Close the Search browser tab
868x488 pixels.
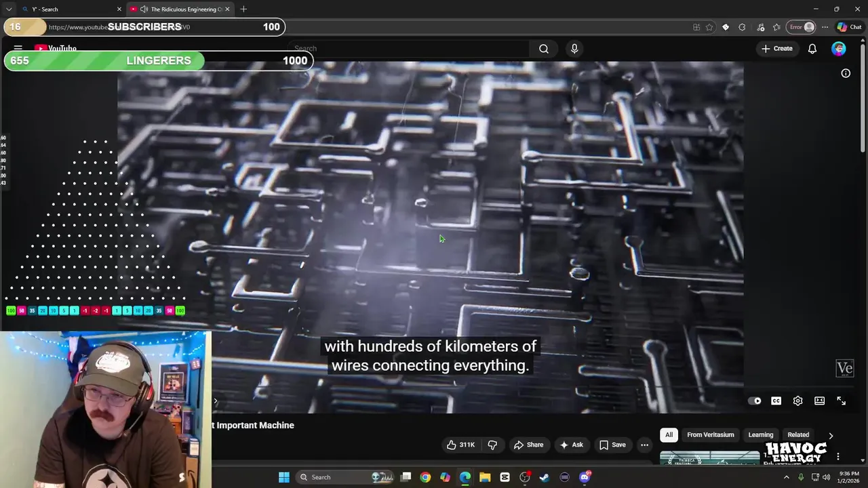click(x=119, y=9)
